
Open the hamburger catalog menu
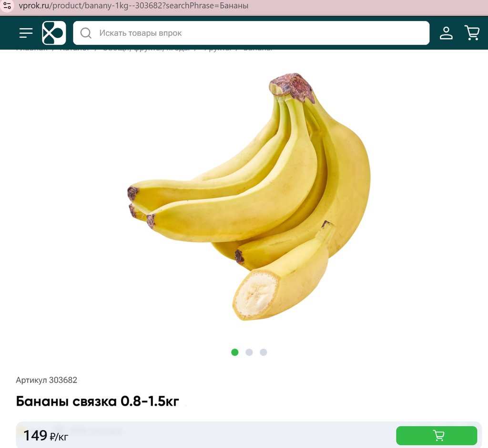pos(26,33)
